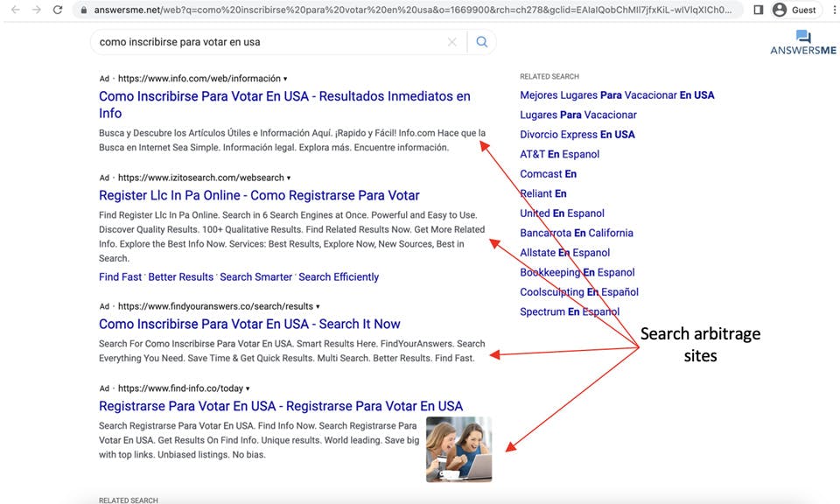Toggle the browser side panel icon

tap(758, 10)
